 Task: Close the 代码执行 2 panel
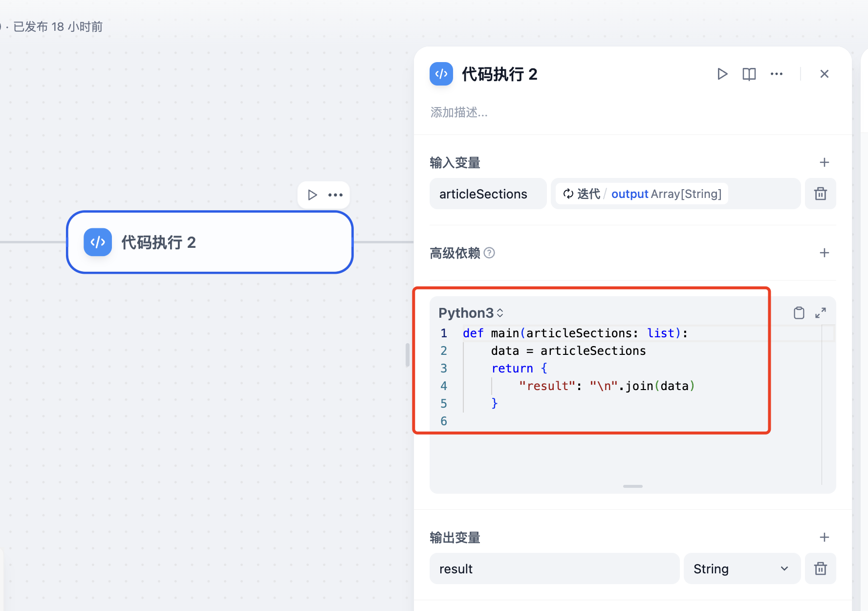(x=824, y=74)
